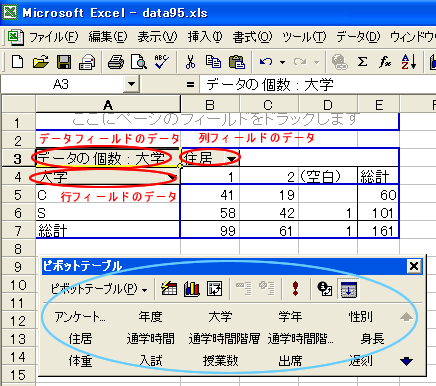Open the Chart Wizard in PivotTable toolbar

192,288
